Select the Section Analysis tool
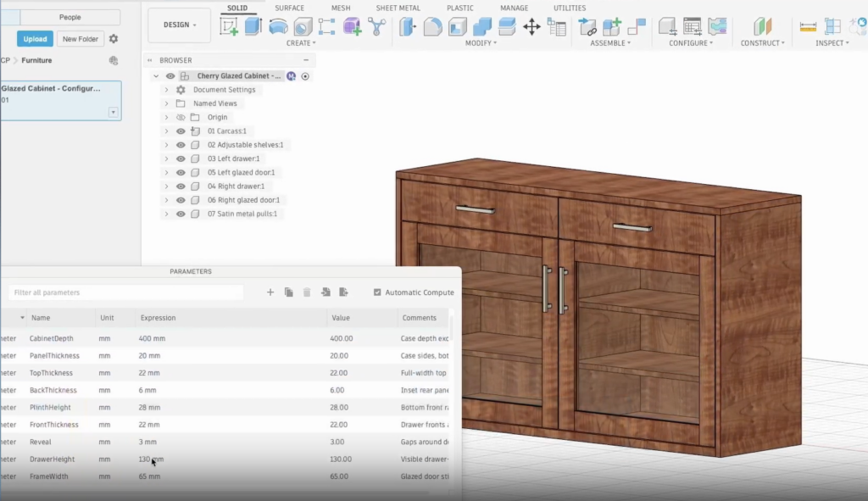Screen dimensions: 868x501 (832, 26)
